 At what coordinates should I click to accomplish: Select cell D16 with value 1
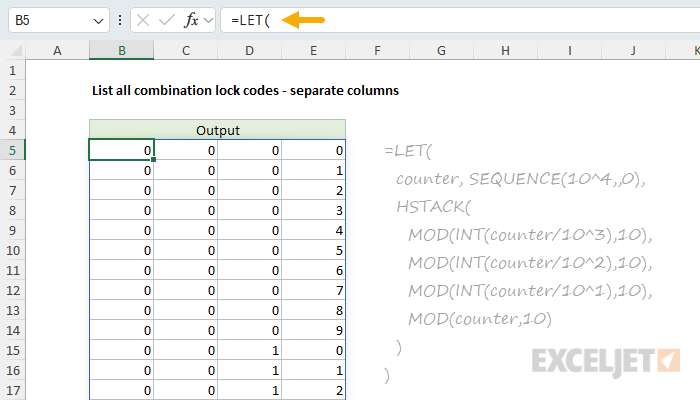(250, 371)
